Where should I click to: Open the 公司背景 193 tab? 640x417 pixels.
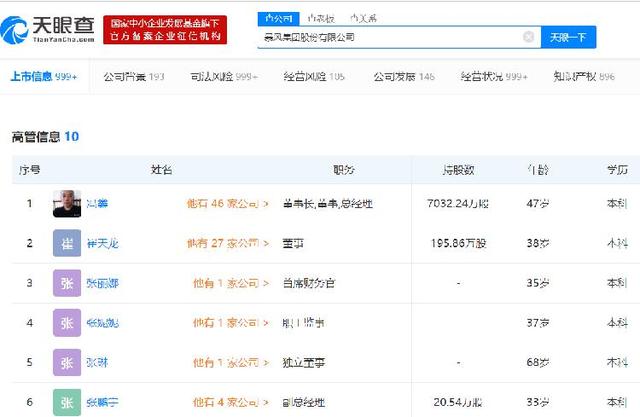134,76
